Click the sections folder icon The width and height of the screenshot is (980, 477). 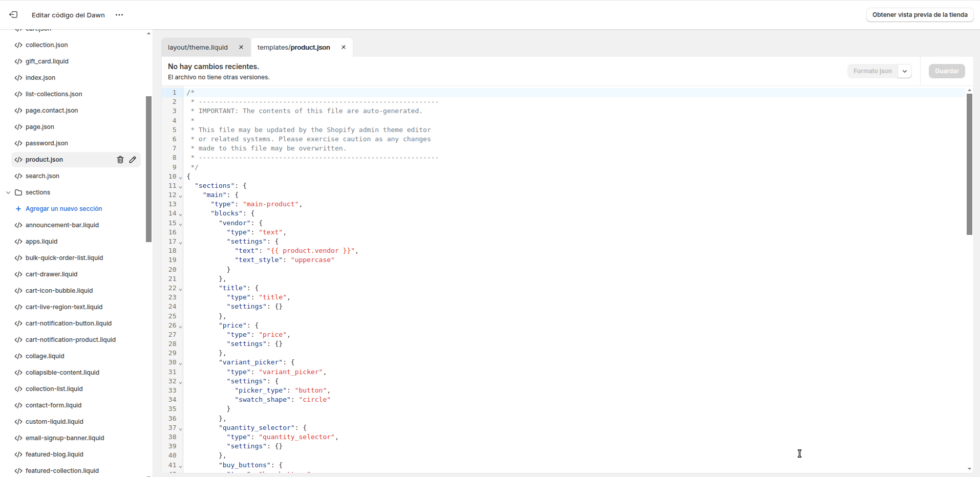pyautogui.click(x=18, y=192)
